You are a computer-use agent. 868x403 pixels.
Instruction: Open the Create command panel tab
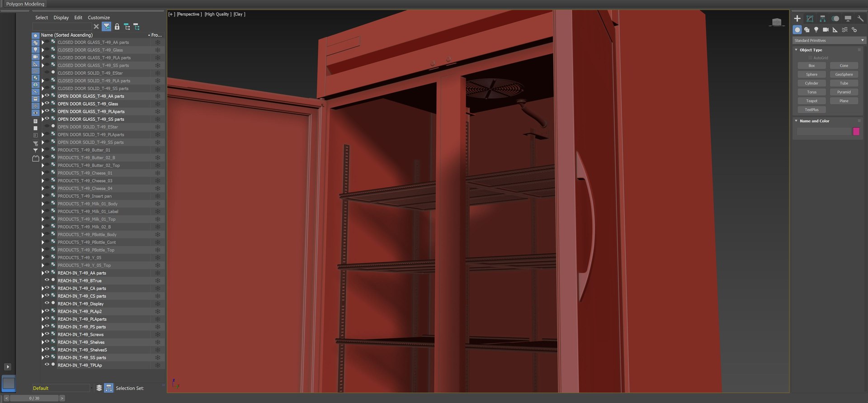[x=797, y=19]
